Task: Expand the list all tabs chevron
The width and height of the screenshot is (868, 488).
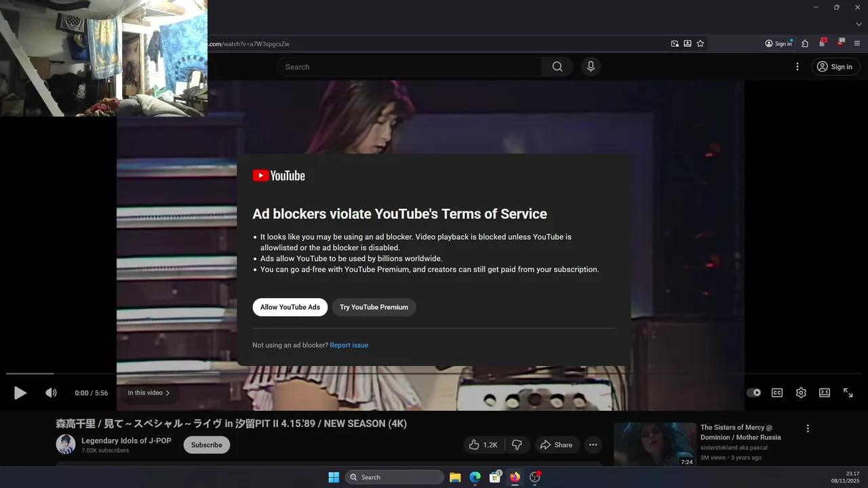Action: click(859, 24)
